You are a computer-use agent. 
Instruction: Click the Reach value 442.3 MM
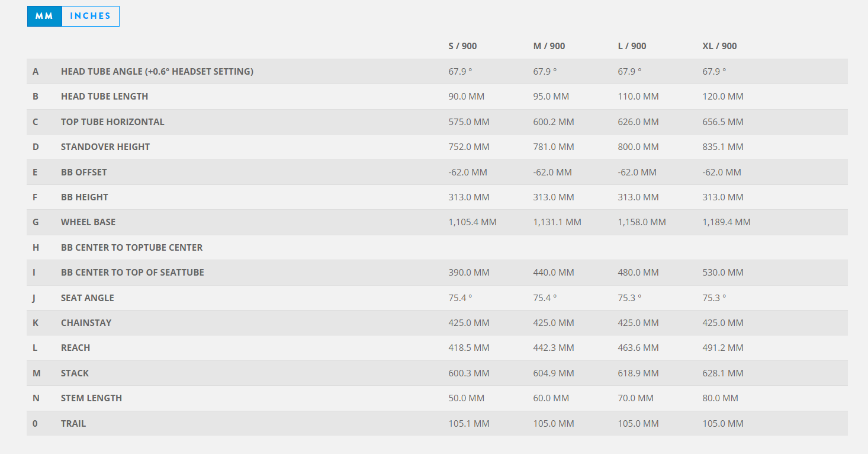(x=554, y=348)
